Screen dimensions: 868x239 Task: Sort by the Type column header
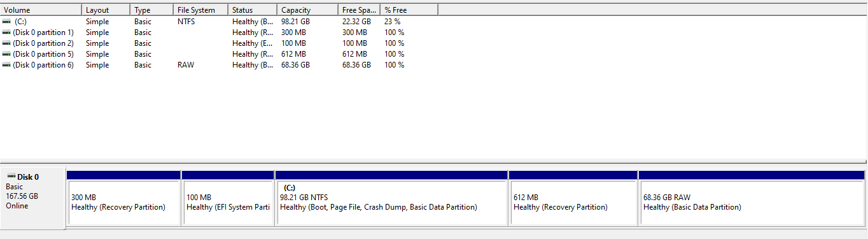point(152,10)
